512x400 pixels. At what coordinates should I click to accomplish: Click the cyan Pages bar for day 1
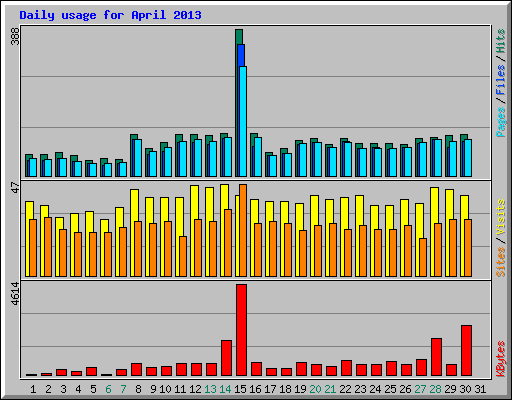33,167
